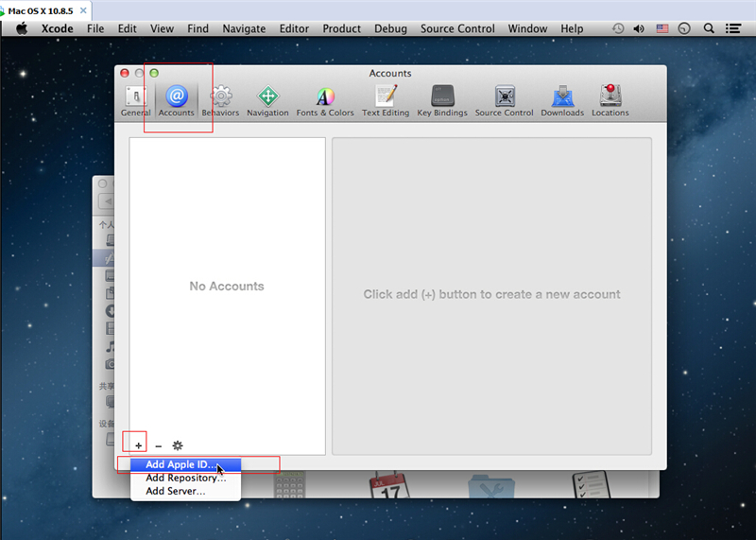The height and width of the screenshot is (540, 756).
Task: Open the Editor menu
Action: [x=294, y=28]
